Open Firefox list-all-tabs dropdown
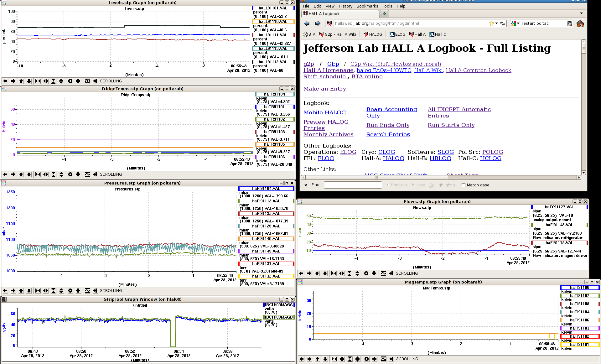 (x=581, y=13)
